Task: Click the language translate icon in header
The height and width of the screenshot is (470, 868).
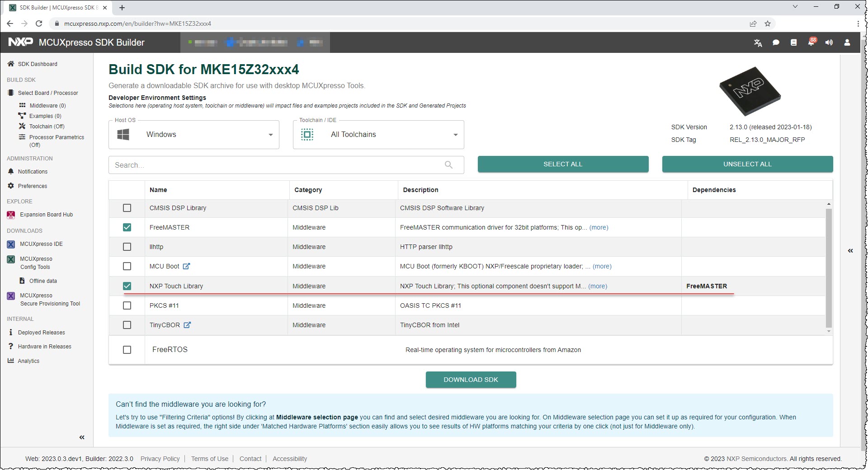Action: click(758, 42)
